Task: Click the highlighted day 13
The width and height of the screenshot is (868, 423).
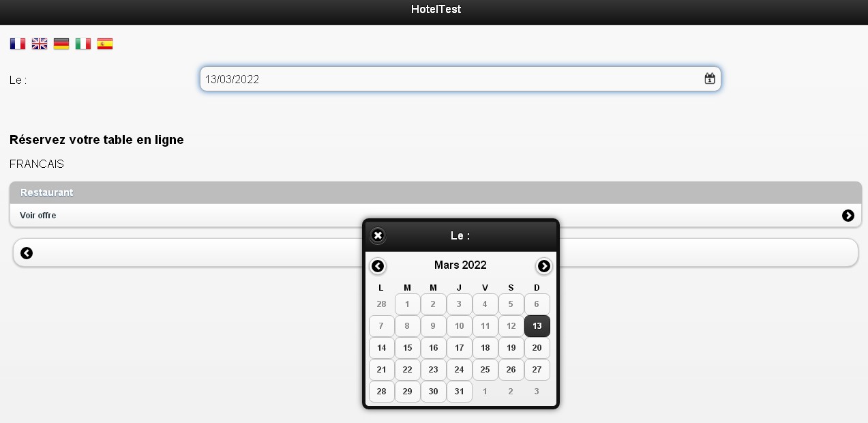Action: point(537,326)
